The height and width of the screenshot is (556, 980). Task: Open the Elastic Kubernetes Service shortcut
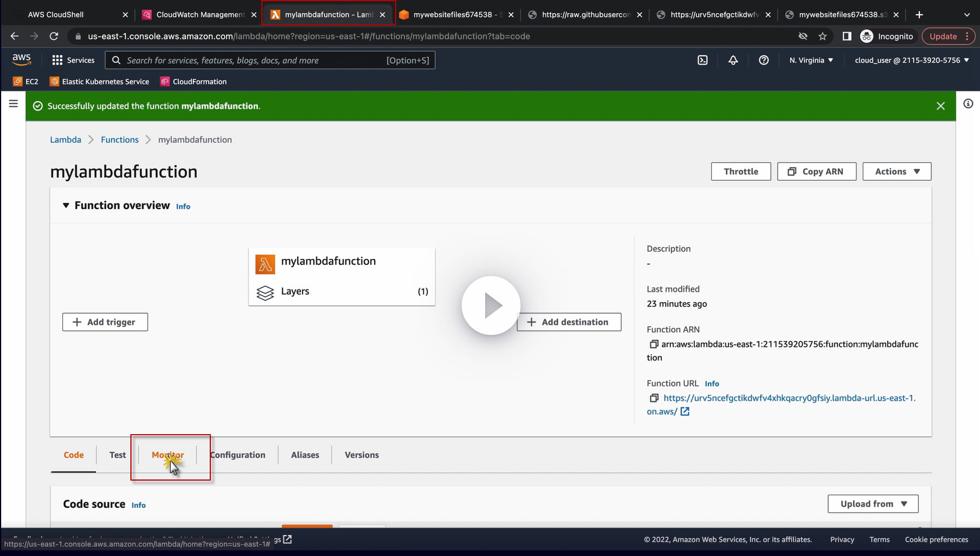[100, 82]
